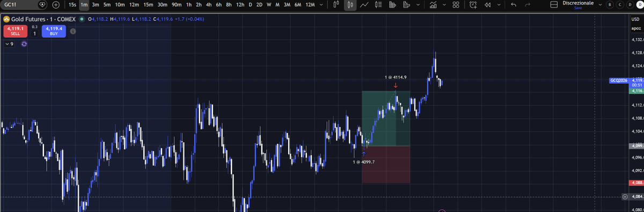Undo the last chart action
The image size is (644, 212).
tap(514, 5)
